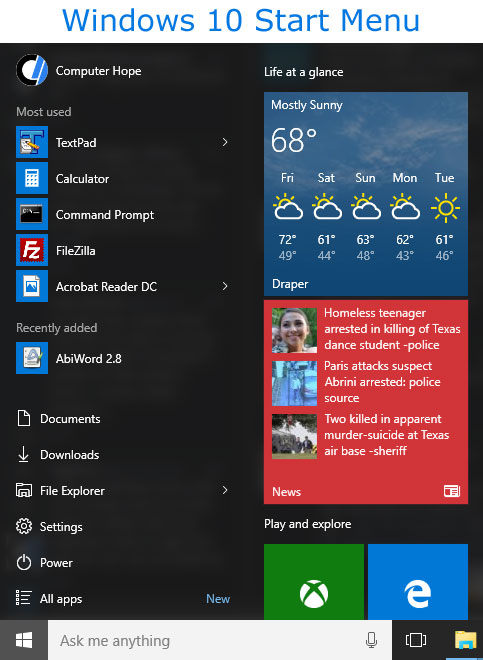Click the FileZilla label
This screenshot has height=660, width=483.
coord(76,251)
